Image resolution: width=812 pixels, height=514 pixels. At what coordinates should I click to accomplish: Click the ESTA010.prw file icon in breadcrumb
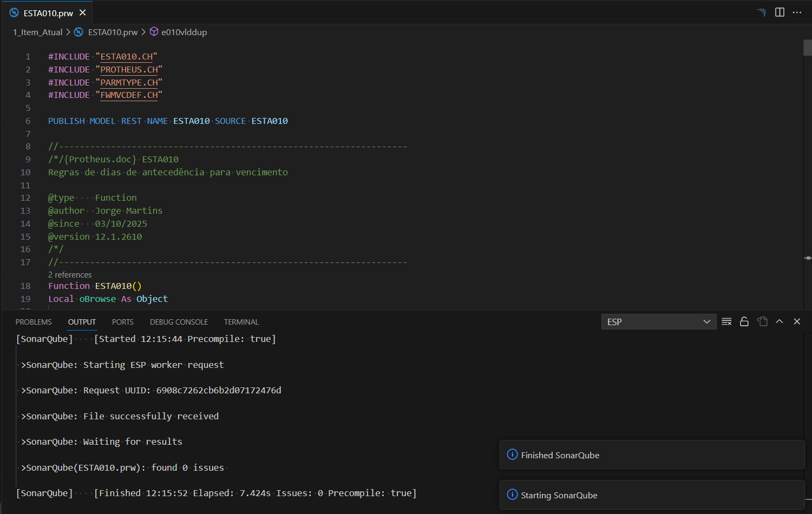coord(79,32)
